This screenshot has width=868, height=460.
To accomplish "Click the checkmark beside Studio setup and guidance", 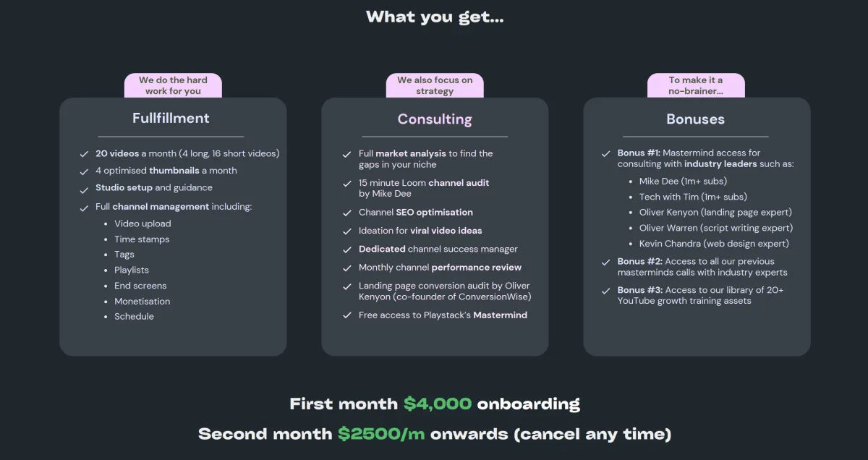I will pos(84,188).
